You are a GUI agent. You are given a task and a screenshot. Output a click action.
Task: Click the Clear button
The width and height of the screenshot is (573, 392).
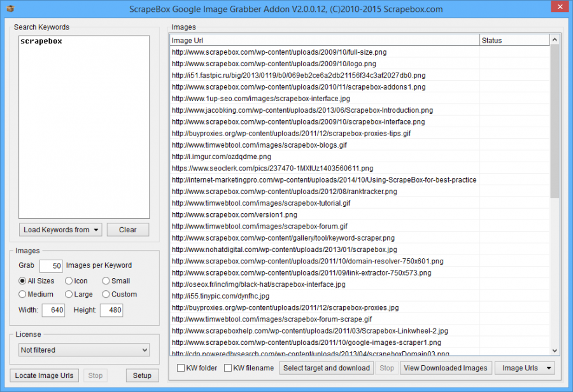127,230
